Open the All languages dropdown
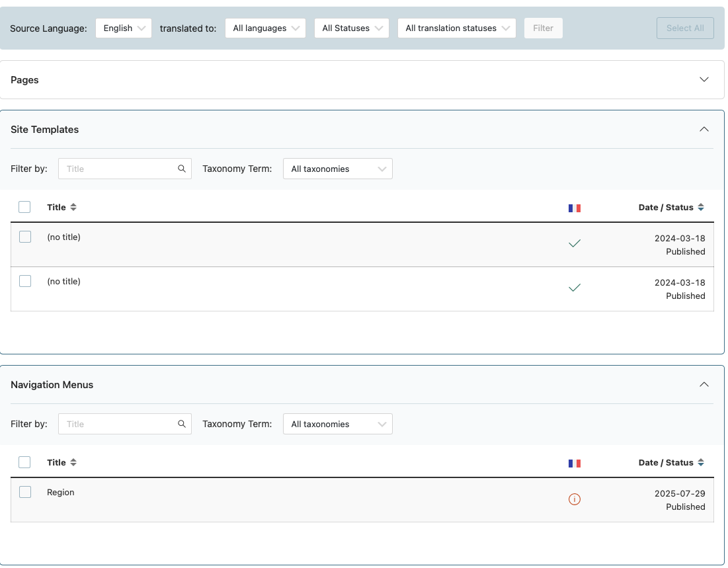The width and height of the screenshot is (728, 568). [x=265, y=28]
